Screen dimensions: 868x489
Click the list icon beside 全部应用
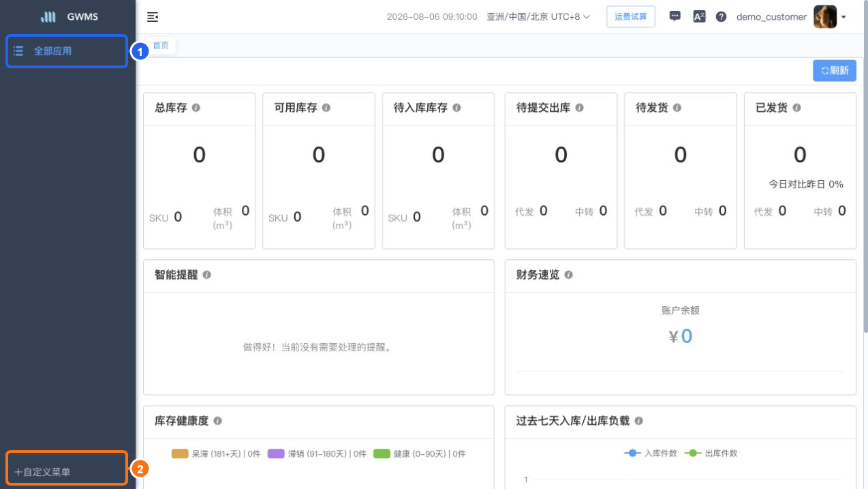[18, 51]
